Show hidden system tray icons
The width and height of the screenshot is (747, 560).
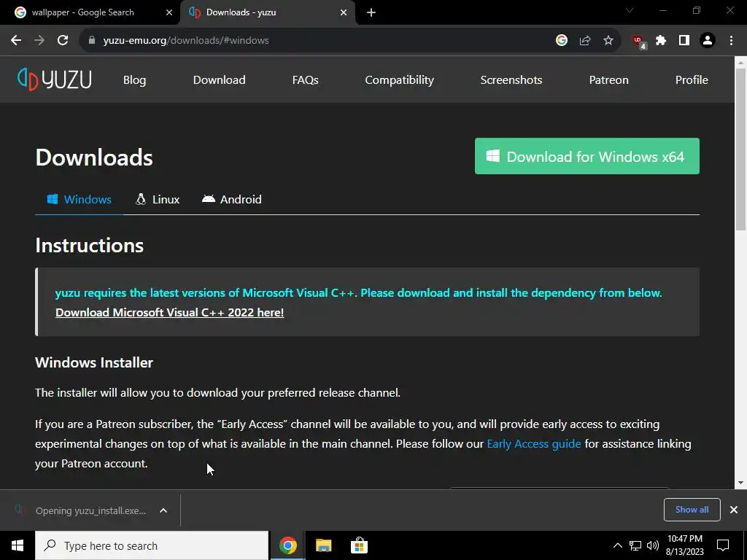pos(617,545)
